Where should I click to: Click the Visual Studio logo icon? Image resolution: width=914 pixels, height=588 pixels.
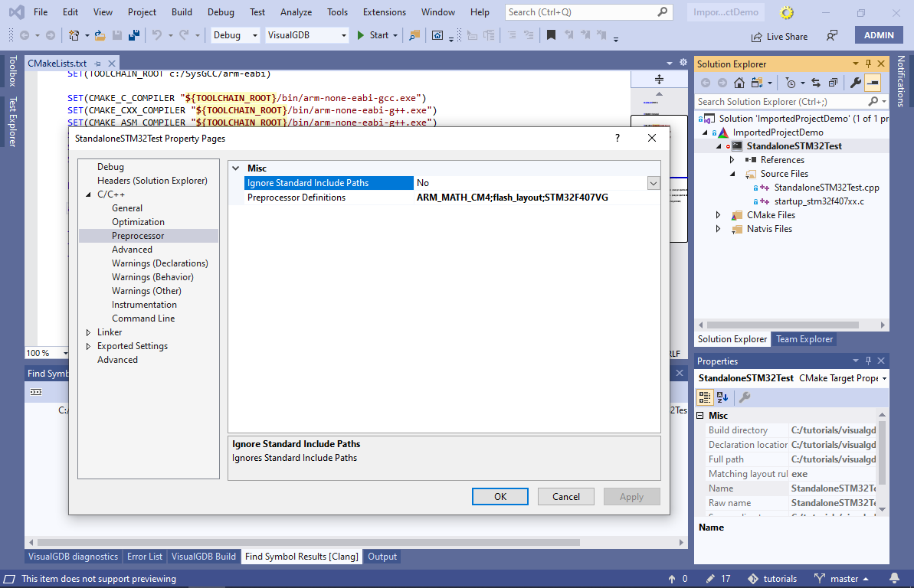coord(16,12)
